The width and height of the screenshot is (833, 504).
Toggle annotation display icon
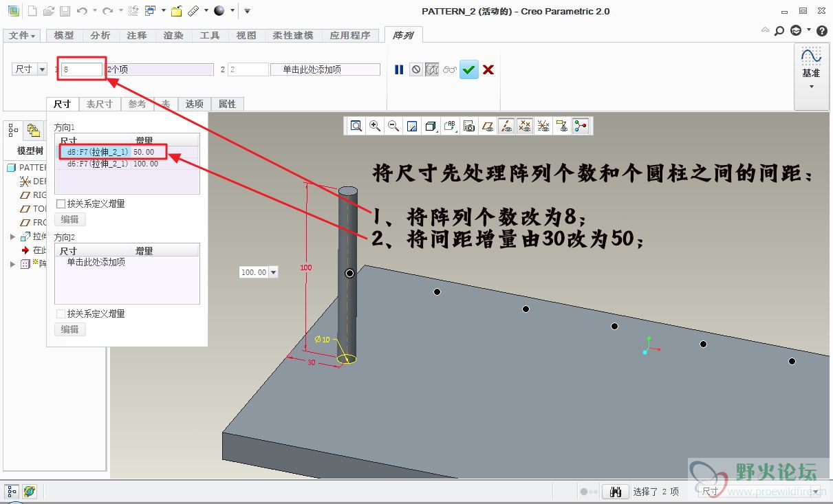[562, 126]
